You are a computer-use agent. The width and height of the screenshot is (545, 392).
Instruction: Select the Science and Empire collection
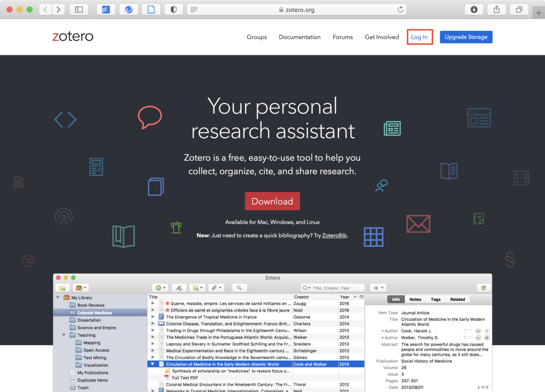click(x=96, y=328)
